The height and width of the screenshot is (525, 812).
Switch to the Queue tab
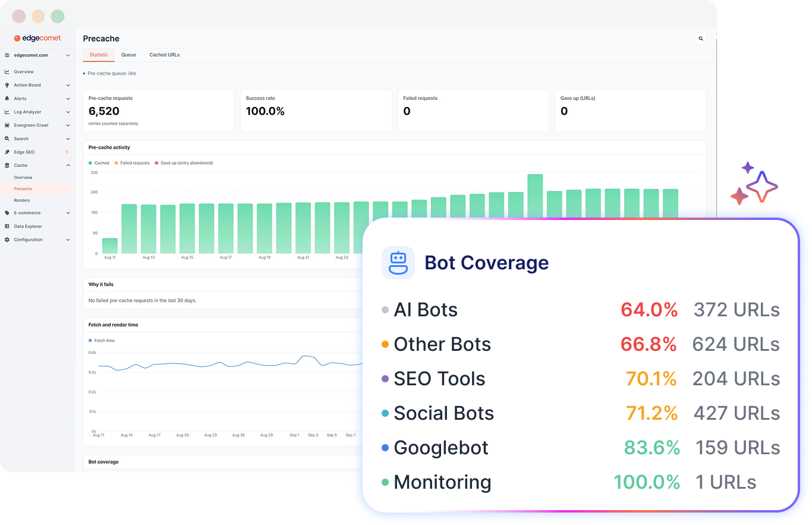coord(128,55)
